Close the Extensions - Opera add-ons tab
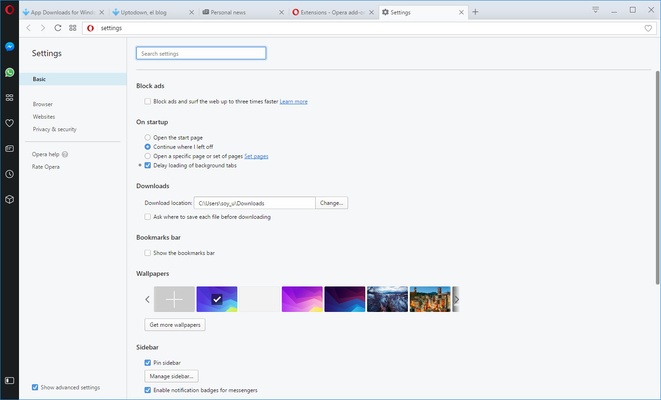The image size is (661, 400). (x=371, y=12)
